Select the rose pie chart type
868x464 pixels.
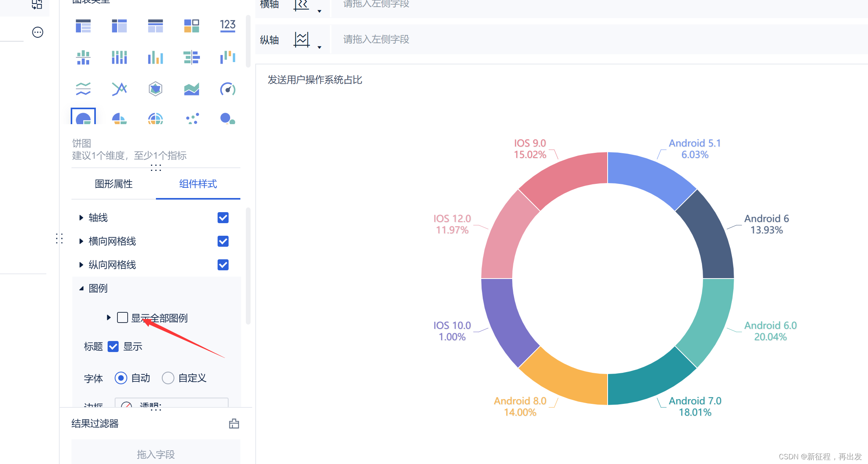click(119, 118)
